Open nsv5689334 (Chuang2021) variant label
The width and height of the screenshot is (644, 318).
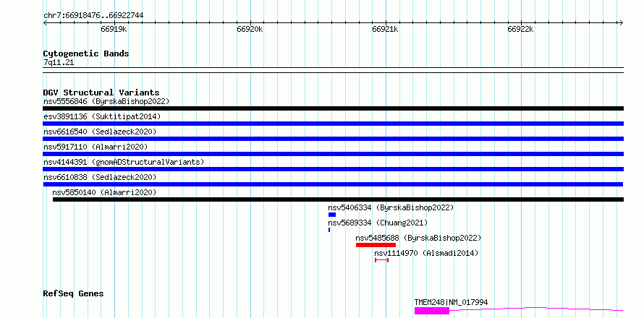point(378,223)
